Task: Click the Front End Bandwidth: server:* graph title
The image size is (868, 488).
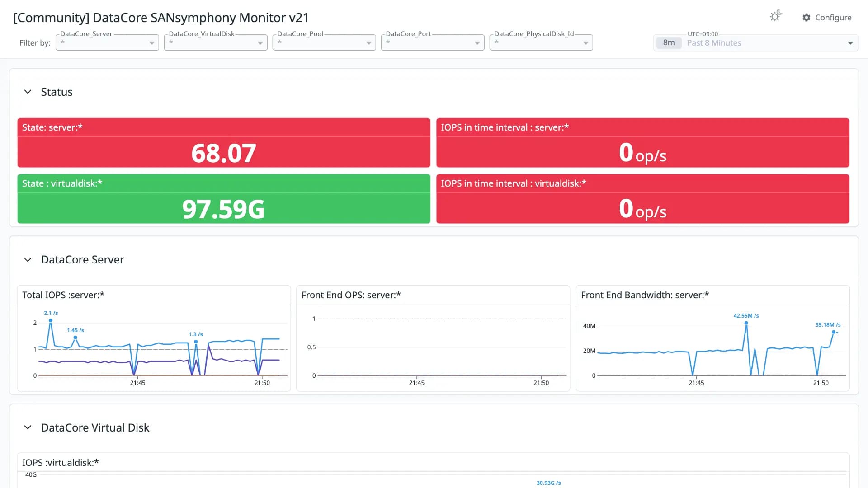Action: click(x=645, y=295)
